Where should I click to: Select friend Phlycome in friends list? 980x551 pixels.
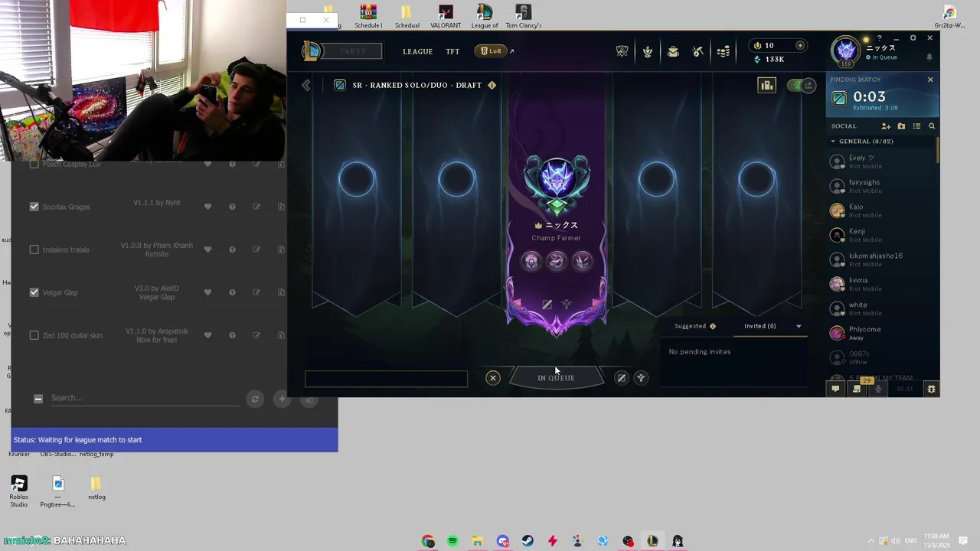tap(882, 333)
